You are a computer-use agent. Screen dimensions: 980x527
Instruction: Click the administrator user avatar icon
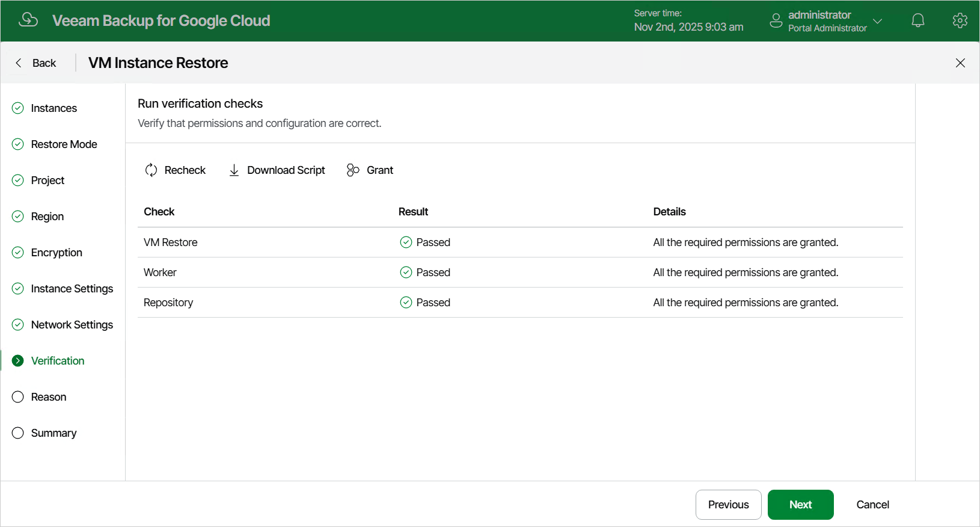776,20
